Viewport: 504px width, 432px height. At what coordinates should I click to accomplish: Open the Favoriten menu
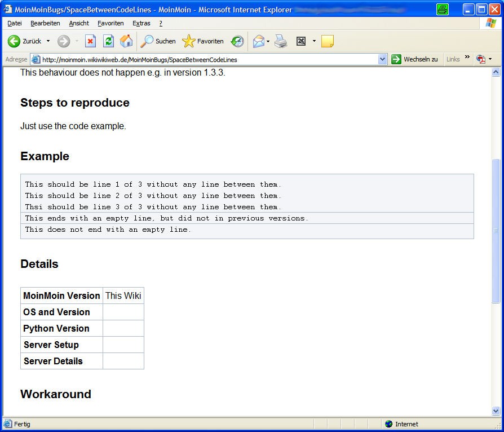point(110,23)
